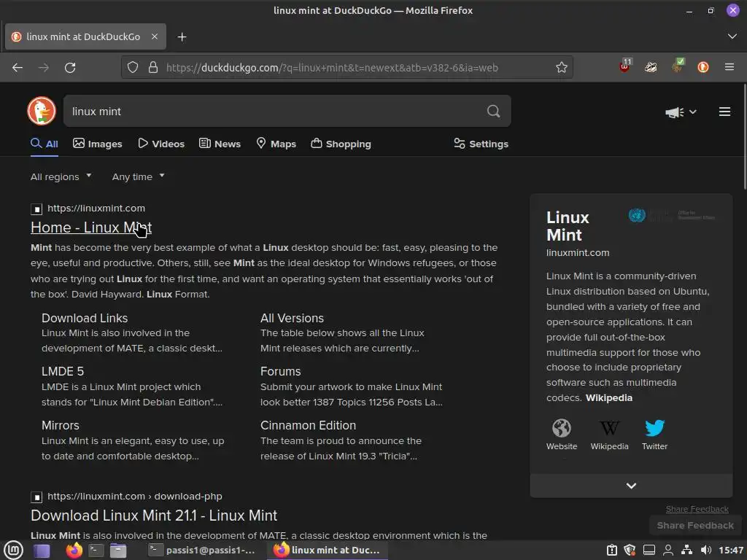Click the clock showing 15:47
The image size is (747, 560).
[731, 551]
